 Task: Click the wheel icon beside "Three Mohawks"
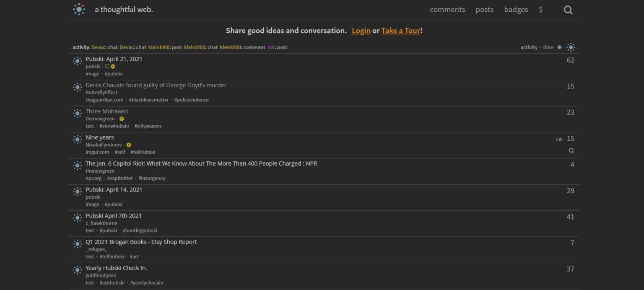[x=77, y=113]
